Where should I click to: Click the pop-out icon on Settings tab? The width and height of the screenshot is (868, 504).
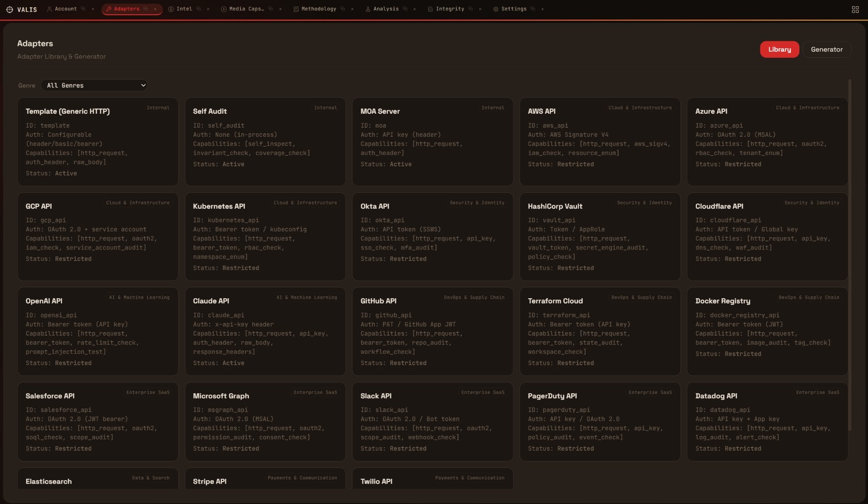533,9
